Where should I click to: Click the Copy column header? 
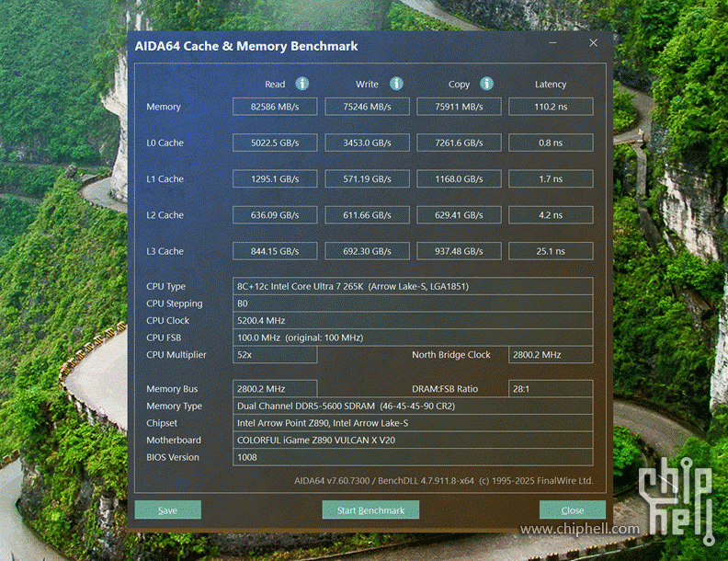coord(459,84)
